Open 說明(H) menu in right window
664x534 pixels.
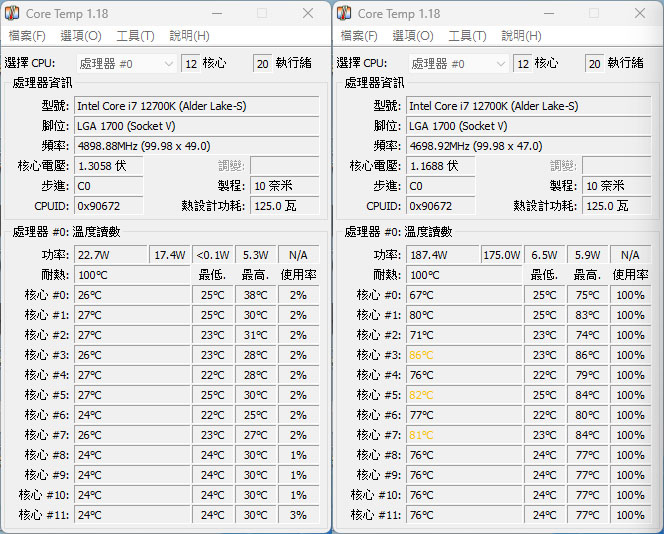click(x=521, y=36)
